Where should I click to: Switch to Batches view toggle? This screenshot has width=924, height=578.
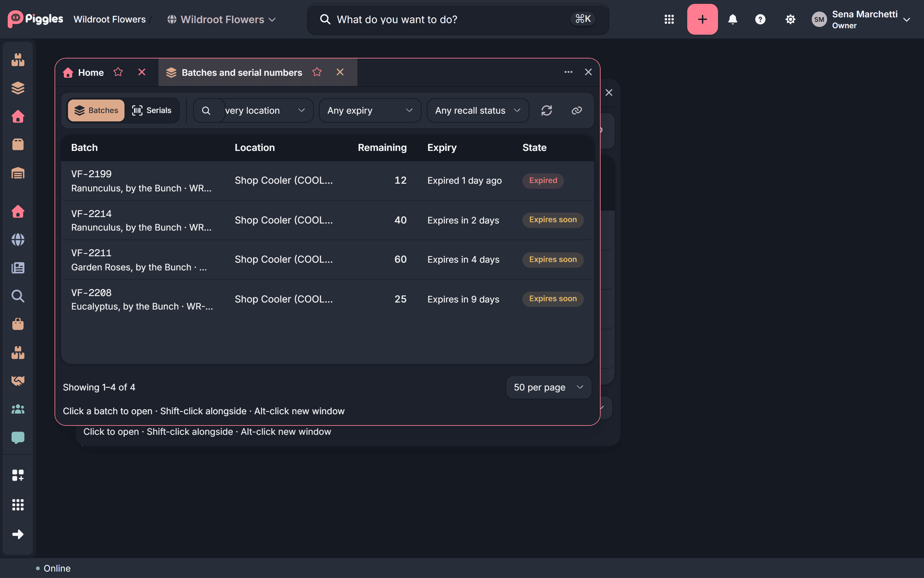point(96,110)
